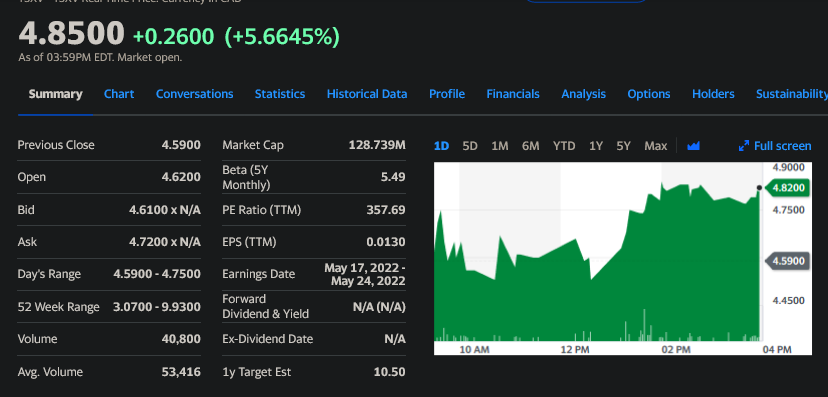The width and height of the screenshot is (828, 397).
Task: Go to the Statistics tab
Action: [280, 94]
